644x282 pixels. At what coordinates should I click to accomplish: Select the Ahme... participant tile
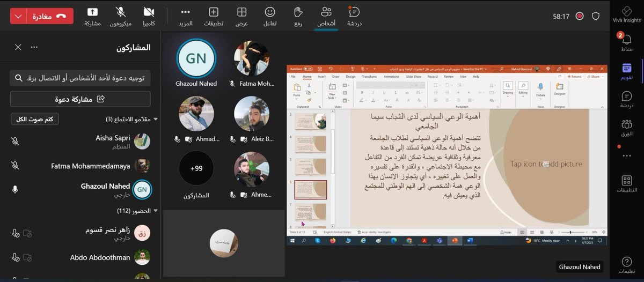[x=251, y=175]
